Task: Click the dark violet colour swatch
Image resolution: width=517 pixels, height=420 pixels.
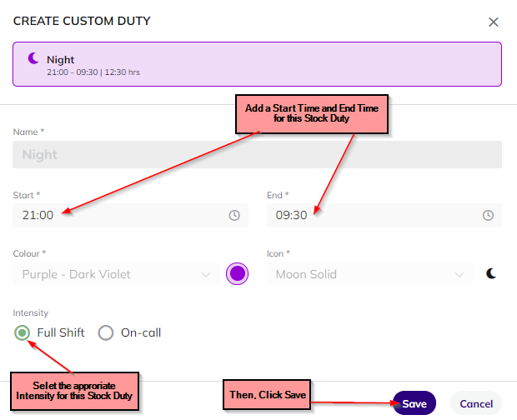Action: (x=237, y=273)
